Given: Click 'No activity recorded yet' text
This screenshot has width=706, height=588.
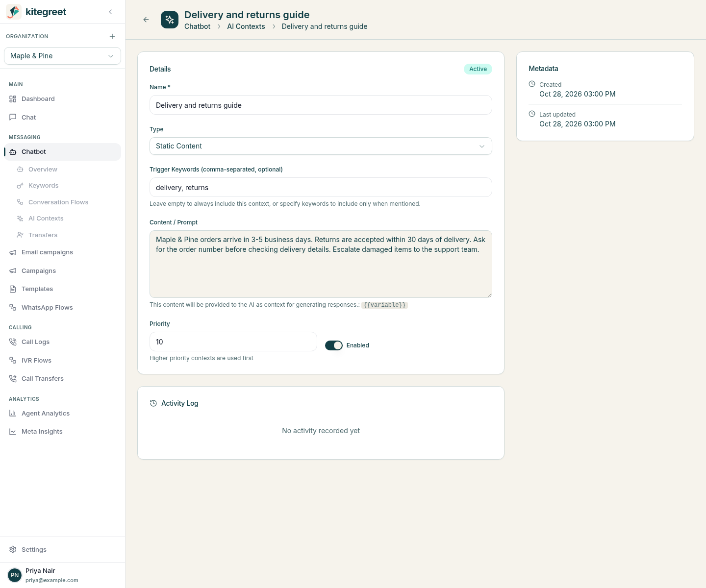Looking at the screenshot, I should pyautogui.click(x=321, y=431).
